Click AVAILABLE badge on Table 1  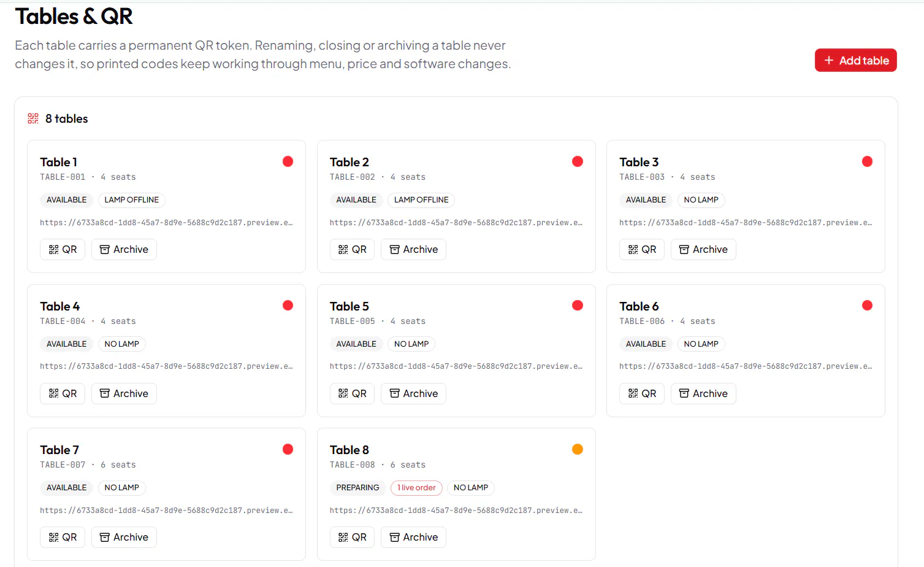(x=67, y=200)
